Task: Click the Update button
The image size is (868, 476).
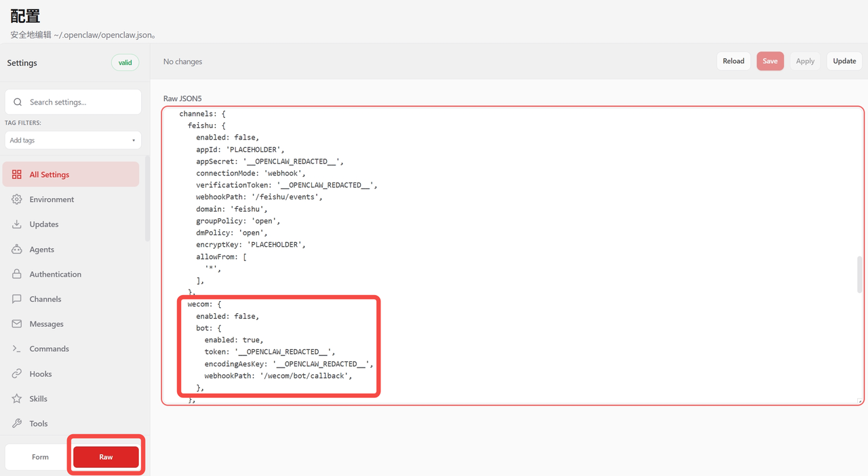Action: pos(844,61)
